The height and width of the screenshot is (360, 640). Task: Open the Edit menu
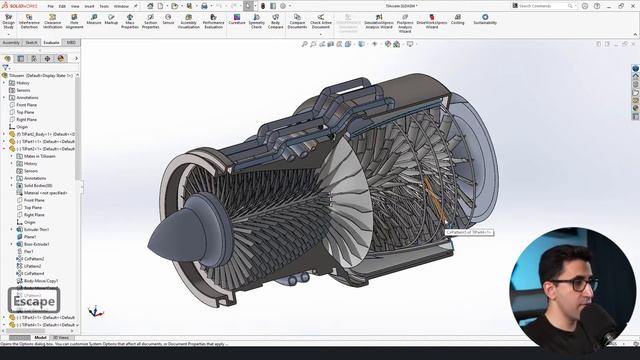pyautogui.click(x=62, y=6)
